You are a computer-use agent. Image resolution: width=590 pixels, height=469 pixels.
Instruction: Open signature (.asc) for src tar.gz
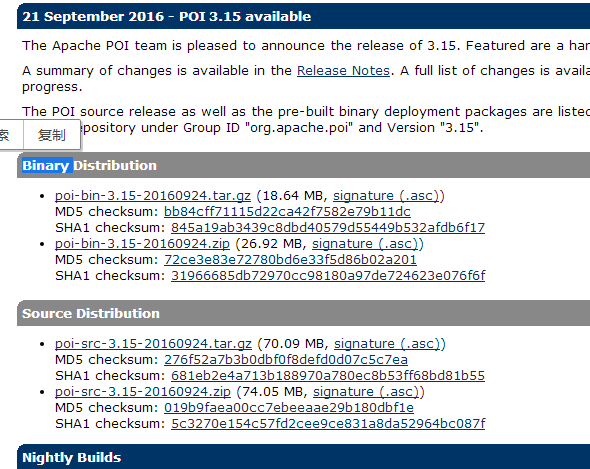click(x=387, y=344)
